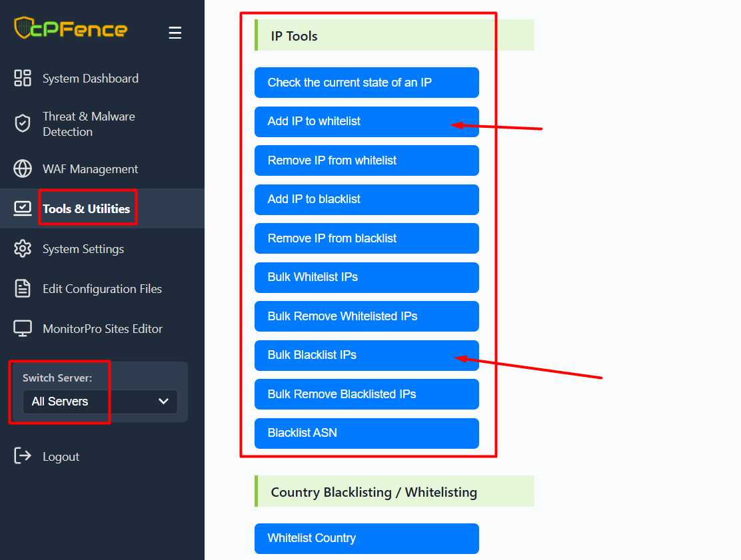
Task: Click the Logout arrow icon
Action: [x=23, y=456]
